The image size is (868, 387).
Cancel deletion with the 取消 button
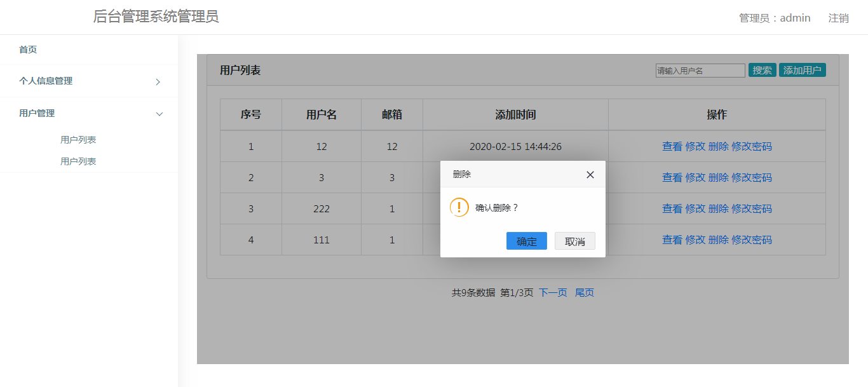(x=575, y=241)
